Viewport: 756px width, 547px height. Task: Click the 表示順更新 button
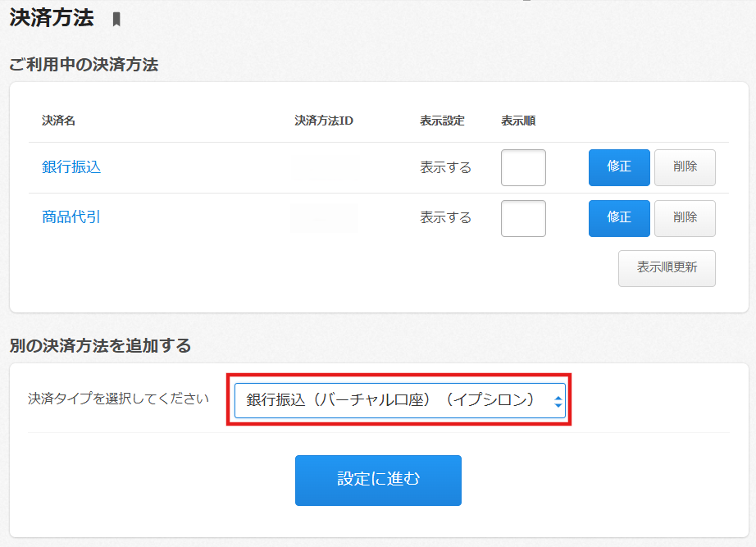click(x=667, y=268)
